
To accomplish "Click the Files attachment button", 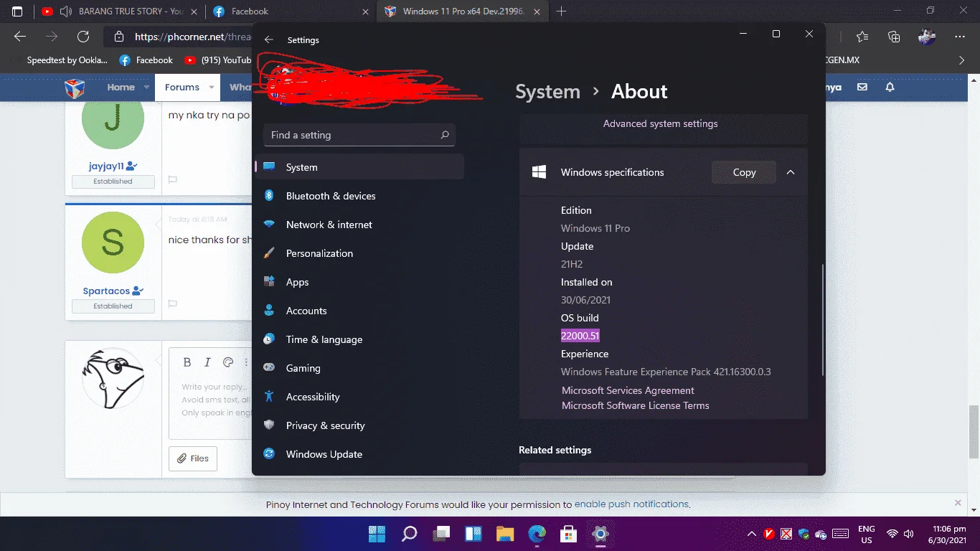I will click(193, 458).
